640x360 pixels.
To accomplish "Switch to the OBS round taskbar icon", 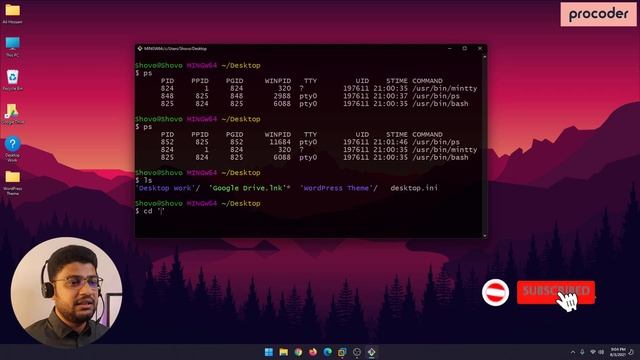I will pos(357,352).
